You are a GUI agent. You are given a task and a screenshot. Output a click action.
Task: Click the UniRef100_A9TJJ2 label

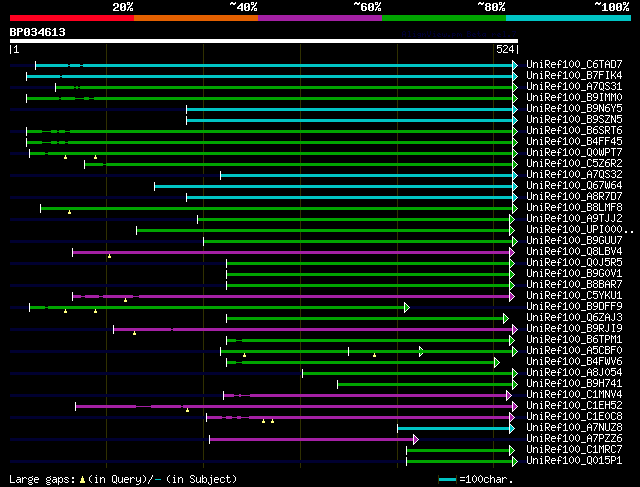tap(574, 219)
